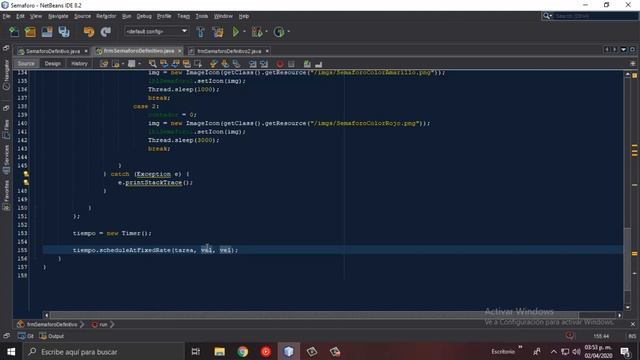Open the Window menu
The height and width of the screenshot is (360, 640).
[223, 16]
